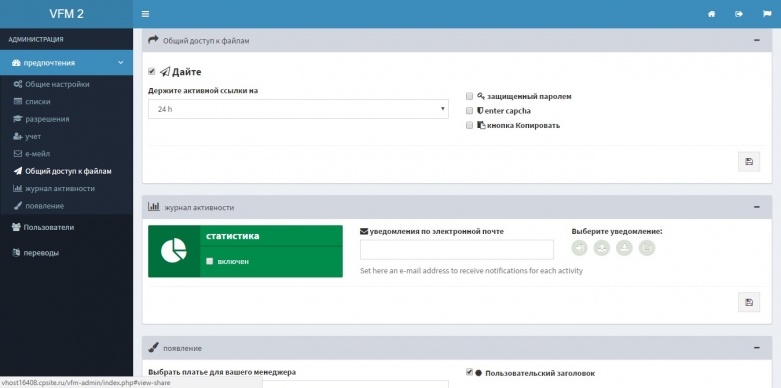Select folder notification round icon
This screenshot has height=388, width=781.
(x=647, y=248)
